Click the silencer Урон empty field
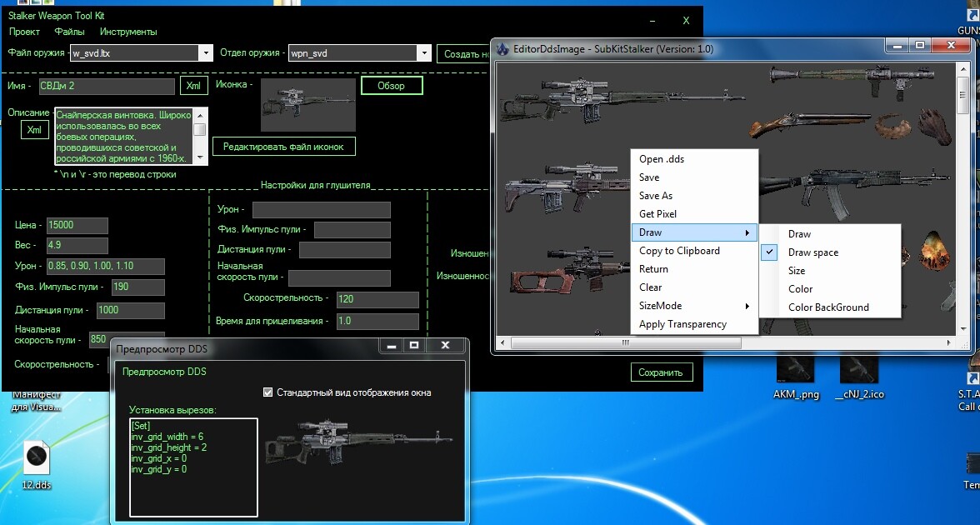The width and height of the screenshot is (980, 525). (322, 209)
